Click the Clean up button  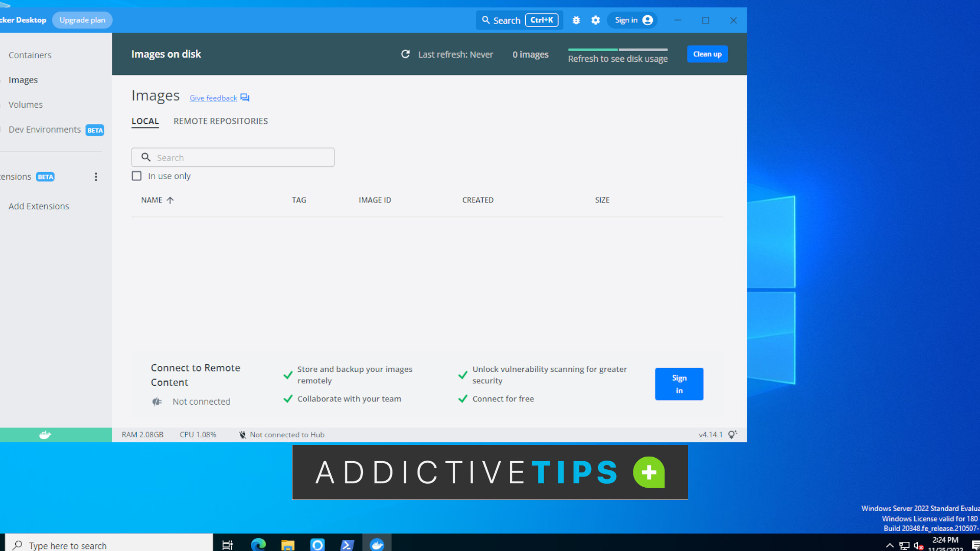click(x=707, y=54)
